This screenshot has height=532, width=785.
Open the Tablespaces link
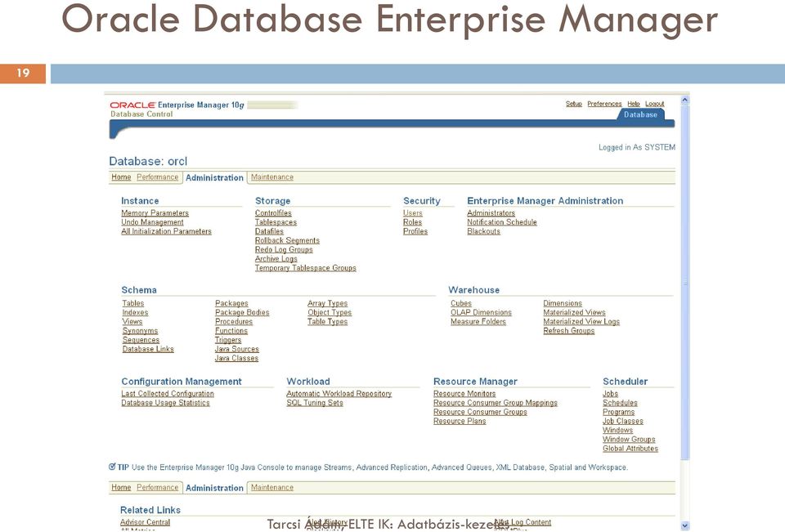click(x=276, y=222)
